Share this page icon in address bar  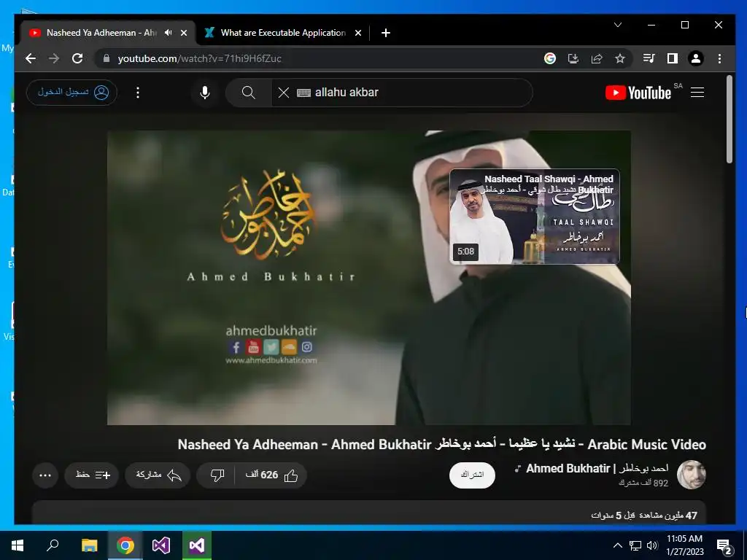pos(597,58)
